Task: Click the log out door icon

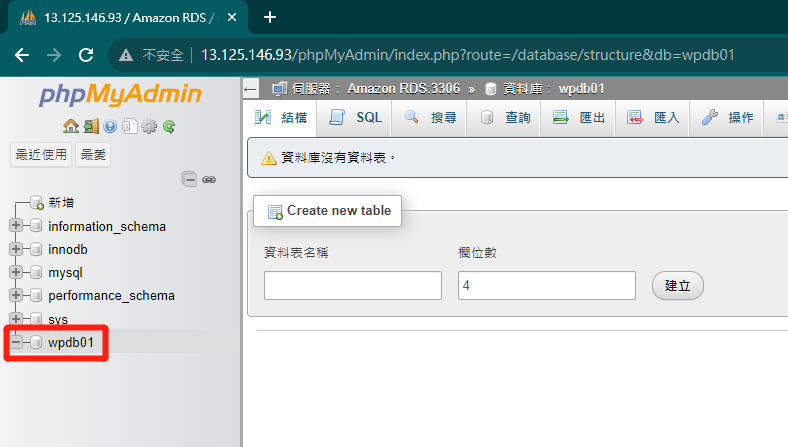Action: (91, 126)
